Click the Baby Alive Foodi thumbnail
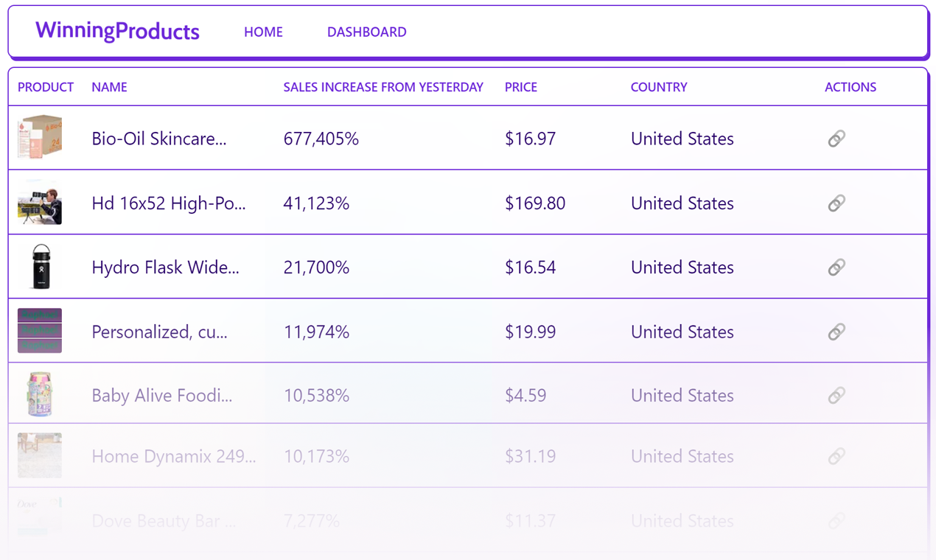This screenshot has width=936, height=560. [x=40, y=394]
